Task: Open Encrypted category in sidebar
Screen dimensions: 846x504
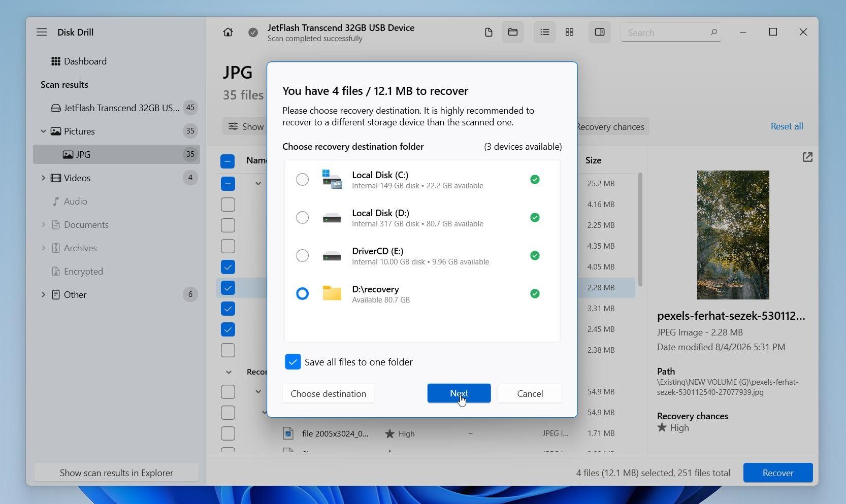Action: pyautogui.click(x=78, y=271)
